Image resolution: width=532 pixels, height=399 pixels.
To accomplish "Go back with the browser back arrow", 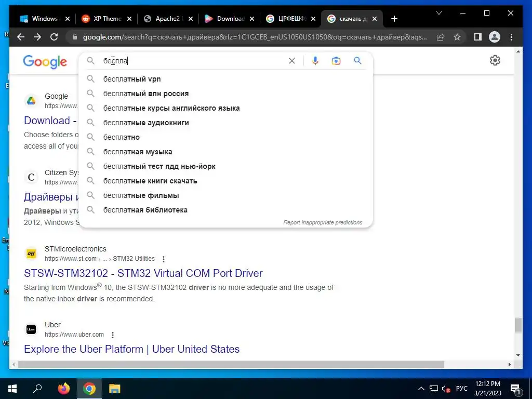I will point(21,37).
